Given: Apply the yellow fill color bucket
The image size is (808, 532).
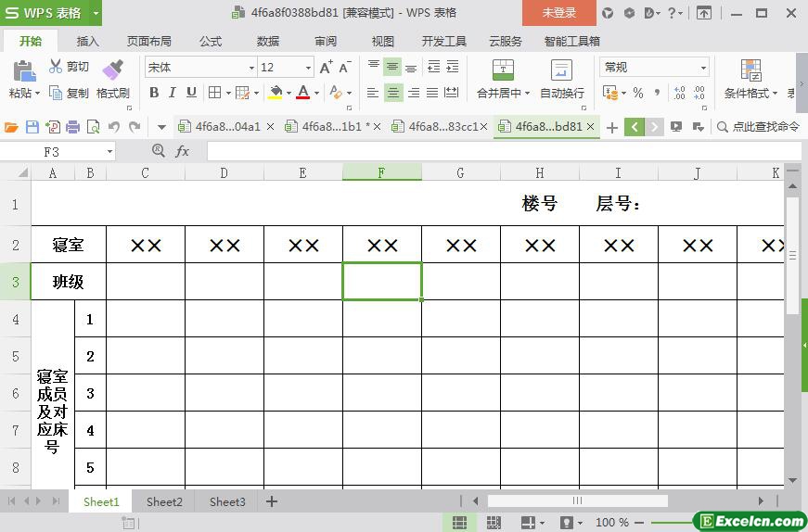Looking at the screenshot, I should [276, 93].
